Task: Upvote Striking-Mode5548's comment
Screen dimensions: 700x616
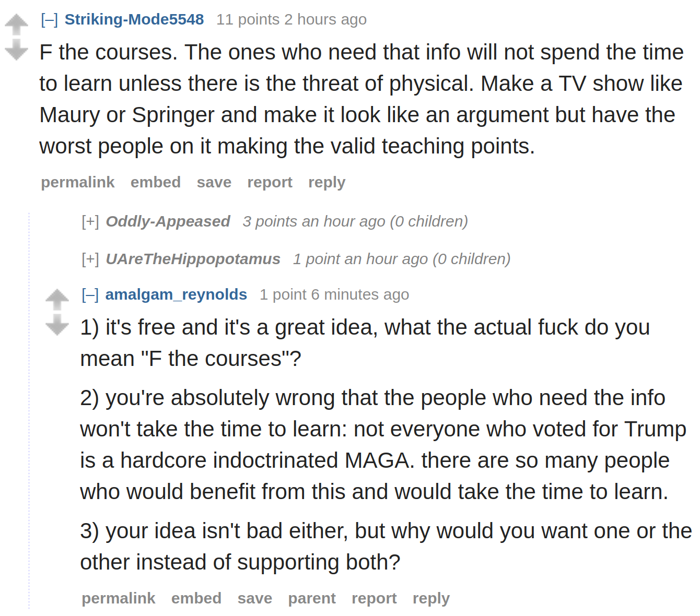Action: [x=16, y=24]
